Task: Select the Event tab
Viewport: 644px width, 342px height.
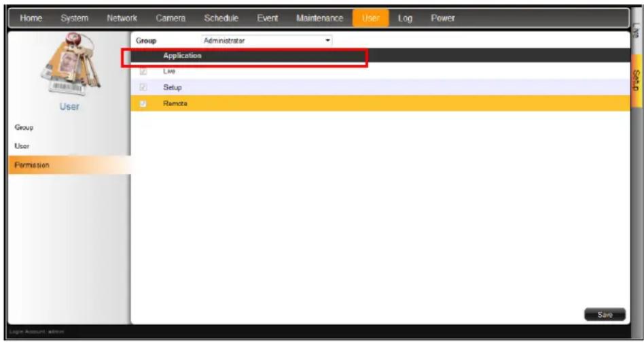Action: pyautogui.click(x=268, y=18)
